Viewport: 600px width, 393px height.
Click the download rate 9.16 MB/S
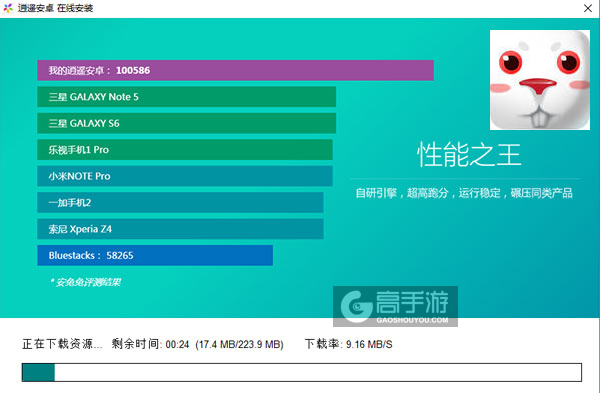pyautogui.click(x=369, y=344)
